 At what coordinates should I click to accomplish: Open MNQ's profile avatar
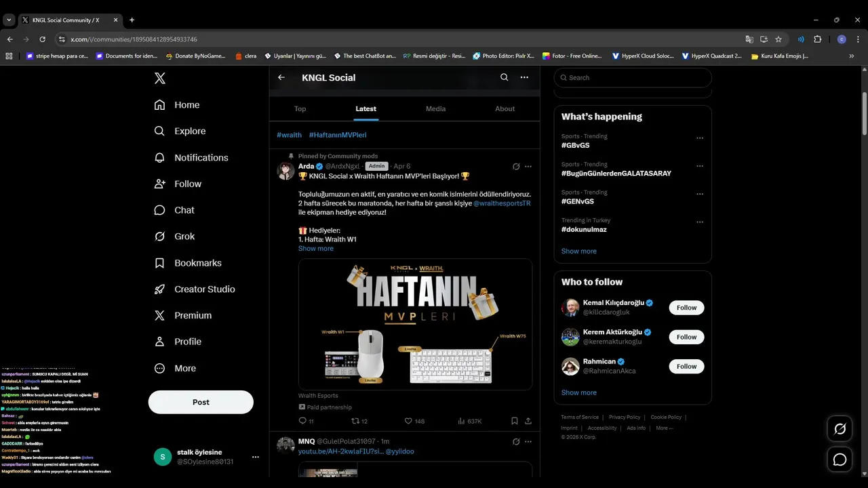[x=285, y=445]
